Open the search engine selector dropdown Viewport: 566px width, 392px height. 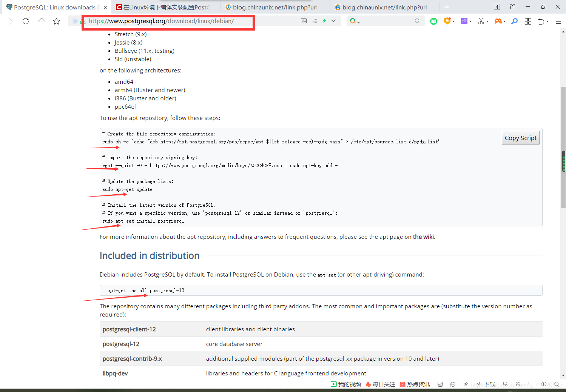point(354,21)
